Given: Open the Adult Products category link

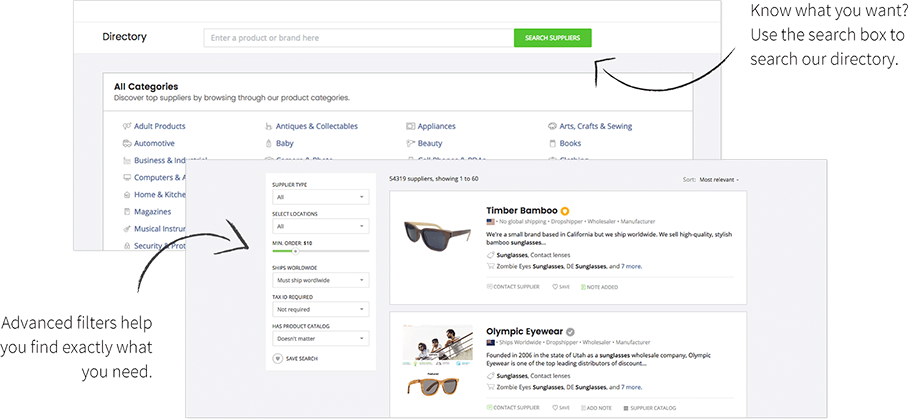Looking at the screenshot, I should (160, 126).
